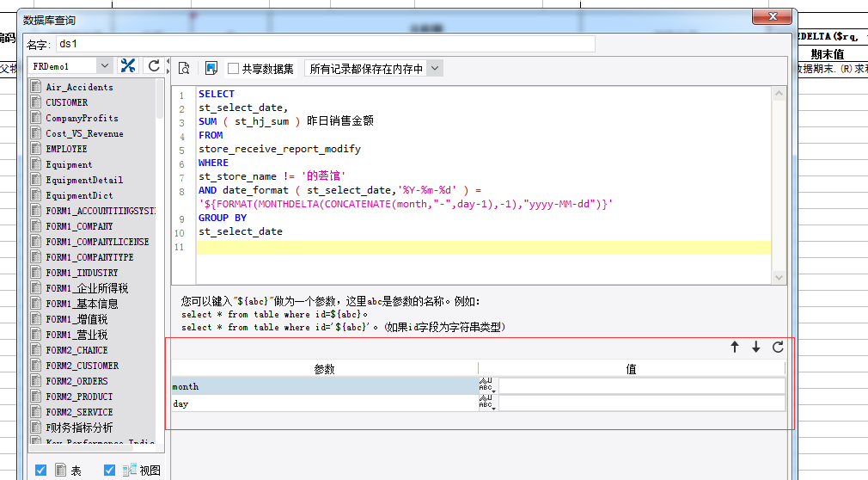Click store_receive_report_modify on line 5
Viewport: 868px width, 480px height.
pos(279,149)
